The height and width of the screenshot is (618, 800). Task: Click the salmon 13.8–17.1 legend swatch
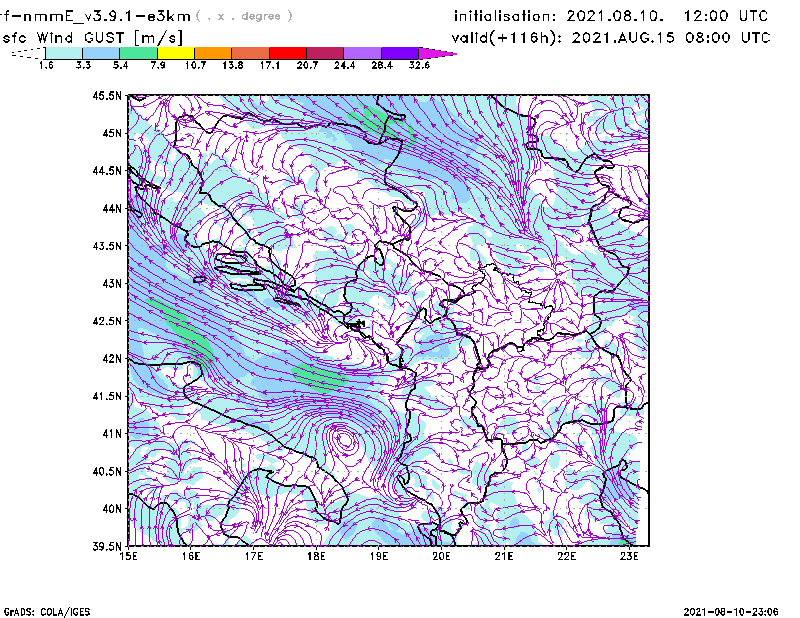(x=250, y=53)
